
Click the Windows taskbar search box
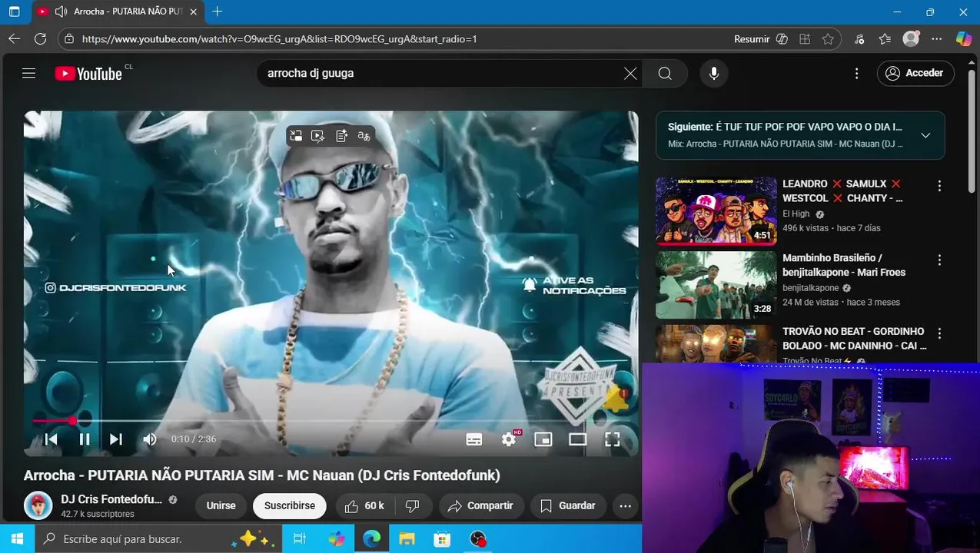158,539
